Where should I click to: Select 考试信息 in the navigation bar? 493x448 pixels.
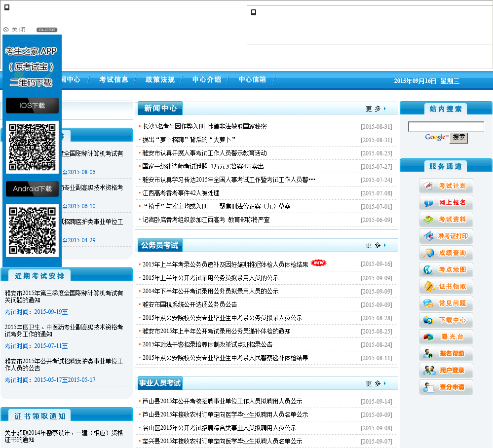coord(114,80)
